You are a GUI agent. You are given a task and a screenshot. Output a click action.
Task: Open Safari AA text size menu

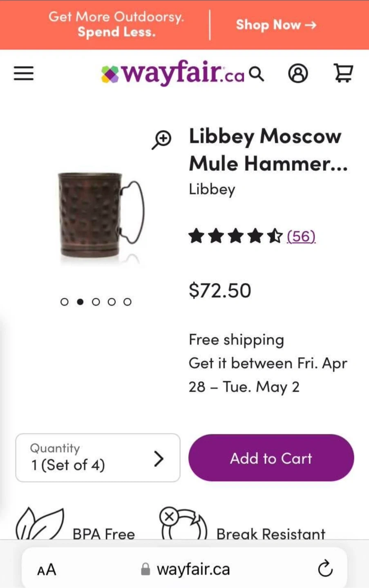(x=47, y=569)
